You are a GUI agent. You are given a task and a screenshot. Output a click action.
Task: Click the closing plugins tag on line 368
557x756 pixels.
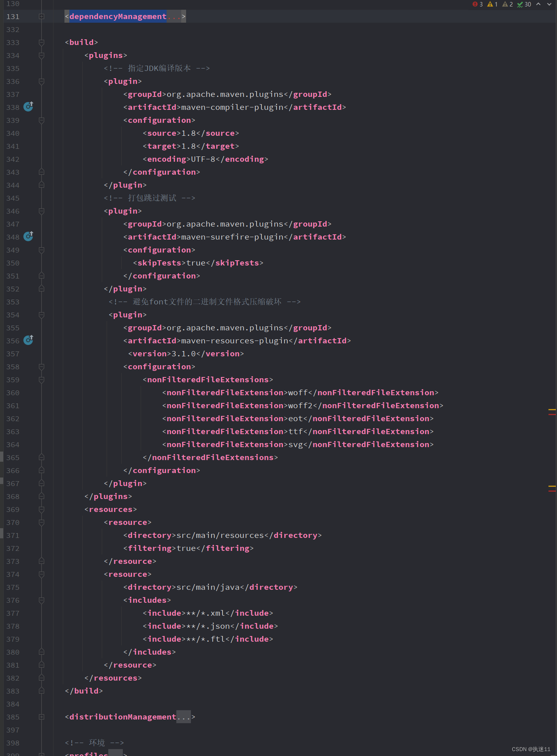(x=108, y=497)
